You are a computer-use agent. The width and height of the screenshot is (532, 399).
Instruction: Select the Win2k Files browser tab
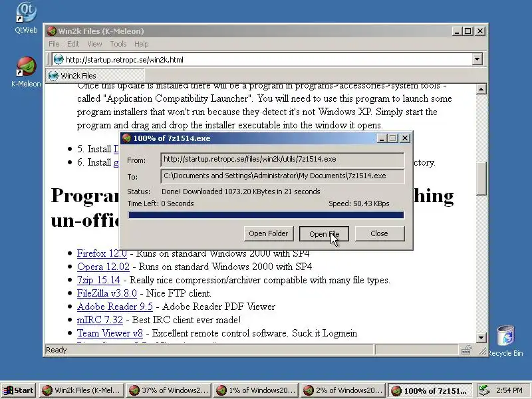[95, 75]
